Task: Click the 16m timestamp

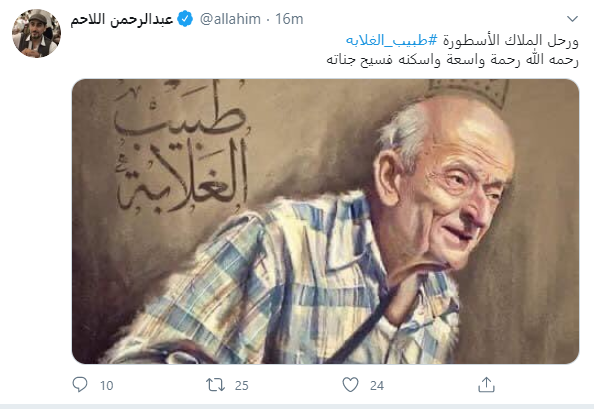Action: [289, 19]
